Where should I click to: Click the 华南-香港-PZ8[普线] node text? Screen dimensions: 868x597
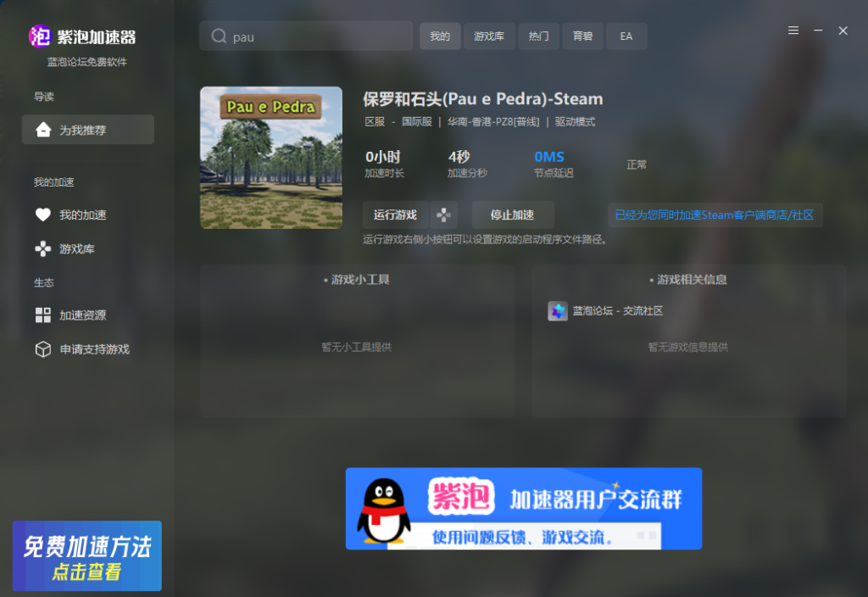[493, 122]
